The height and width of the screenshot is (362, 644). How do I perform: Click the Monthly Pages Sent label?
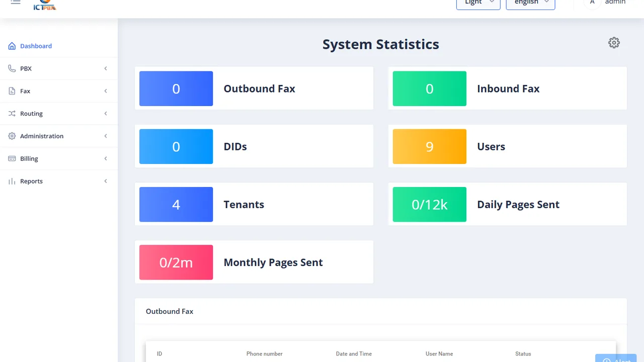pyautogui.click(x=273, y=262)
